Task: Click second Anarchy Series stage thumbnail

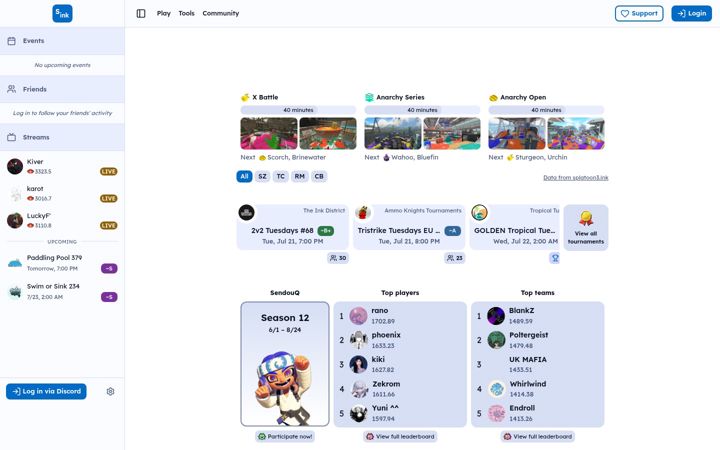Action: click(452, 134)
